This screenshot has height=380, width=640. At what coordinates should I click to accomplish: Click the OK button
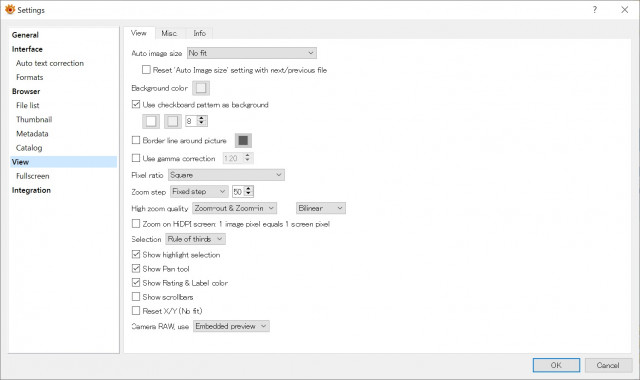point(556,365)
